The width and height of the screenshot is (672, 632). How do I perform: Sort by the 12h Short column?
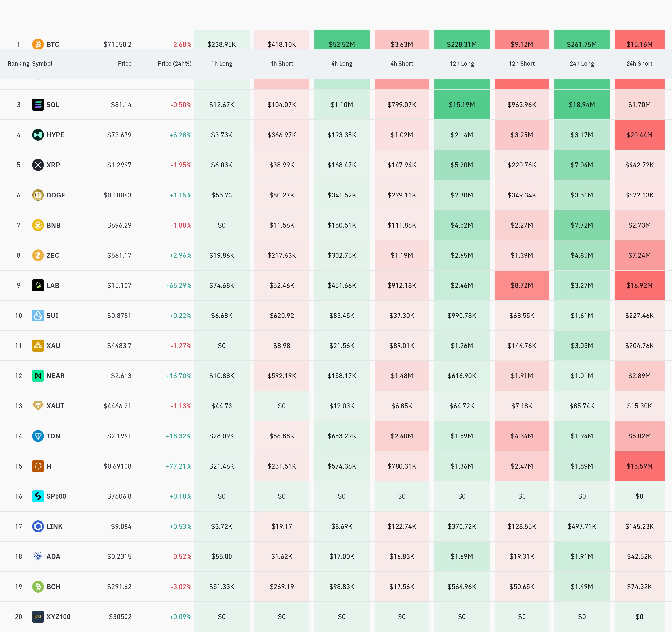coord(522,63)
